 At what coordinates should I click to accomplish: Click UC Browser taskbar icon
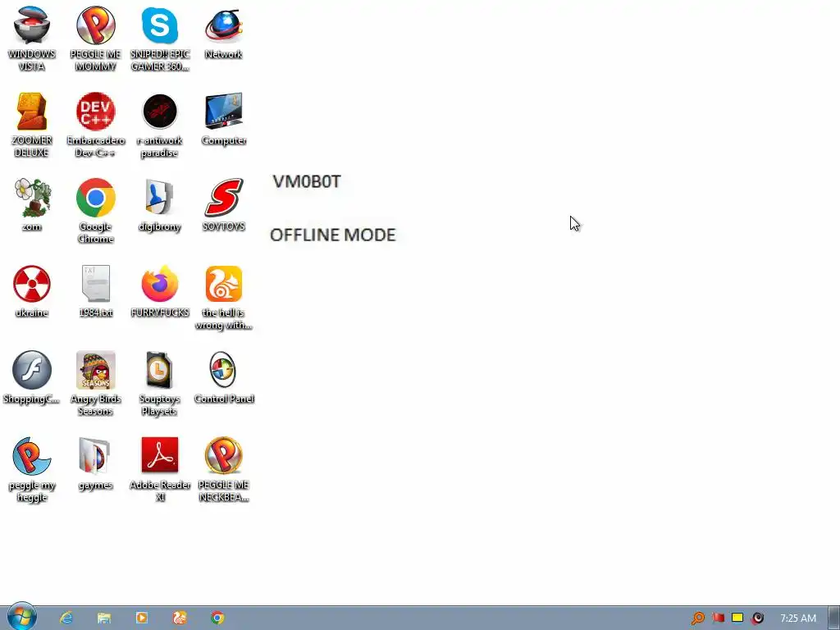180,618
